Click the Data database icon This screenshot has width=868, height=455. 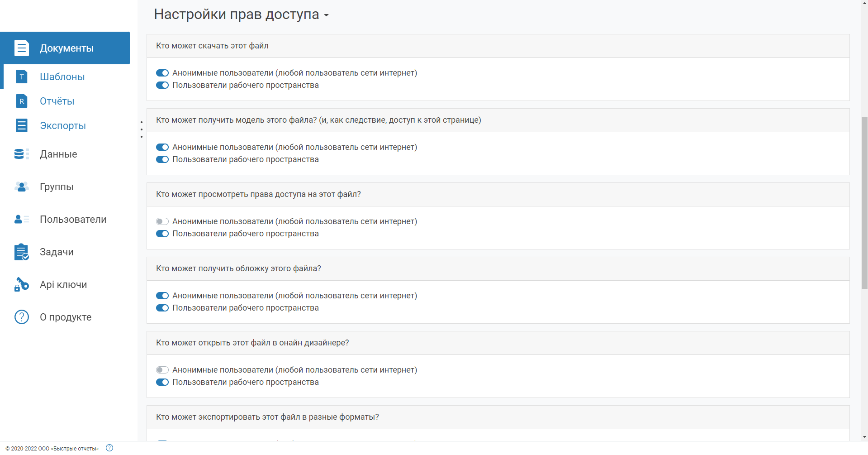tap(21, 154)
